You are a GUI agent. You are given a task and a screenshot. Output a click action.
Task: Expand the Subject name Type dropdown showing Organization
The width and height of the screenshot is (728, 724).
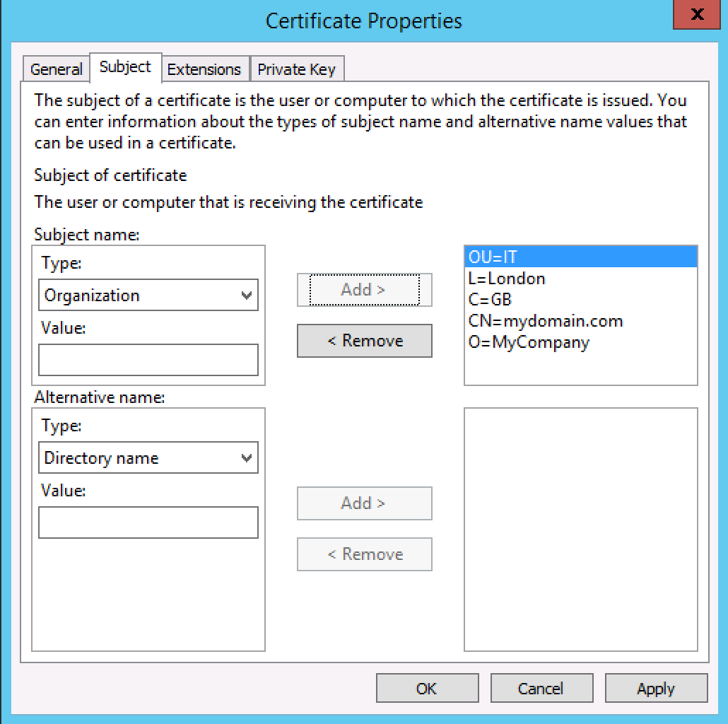[x=148, y=296]
